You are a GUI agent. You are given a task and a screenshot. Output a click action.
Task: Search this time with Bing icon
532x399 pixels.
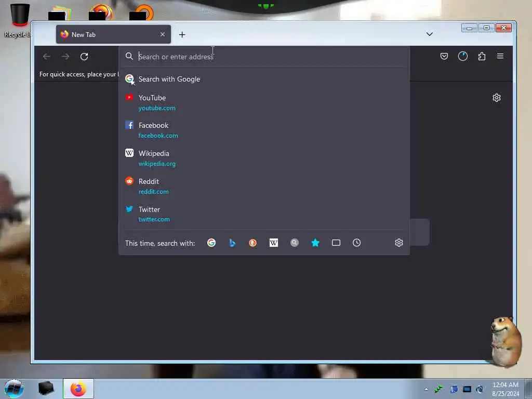point(232,243)
